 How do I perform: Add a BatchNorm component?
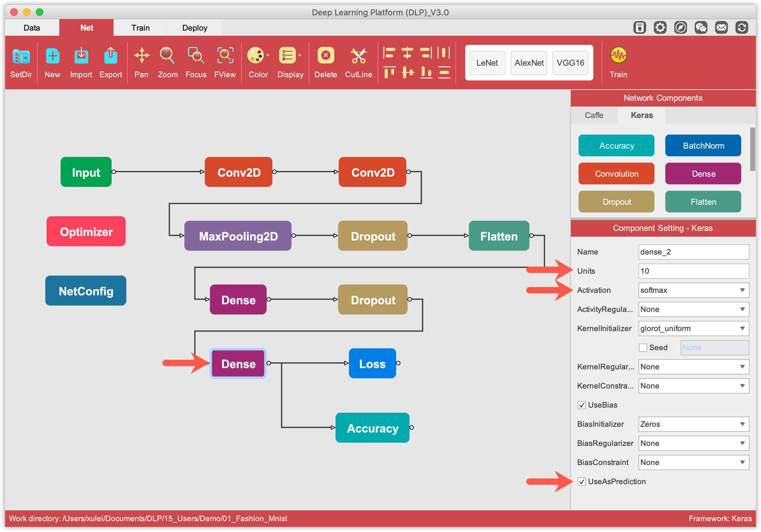click(703, 145)
